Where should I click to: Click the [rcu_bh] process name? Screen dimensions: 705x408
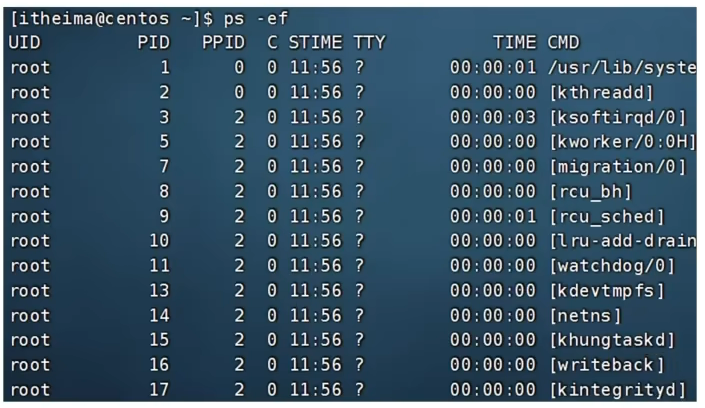pyautogui.click(x=590, y=191)
